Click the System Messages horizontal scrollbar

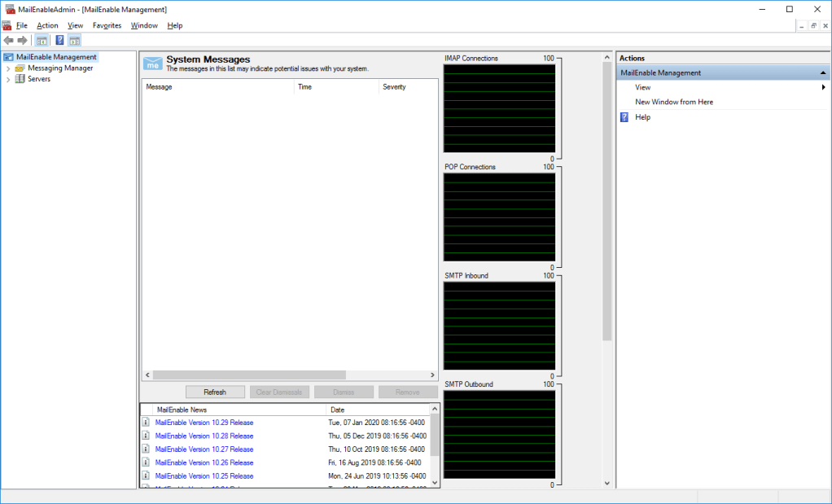pyautogui.click(x=249, y=375)
